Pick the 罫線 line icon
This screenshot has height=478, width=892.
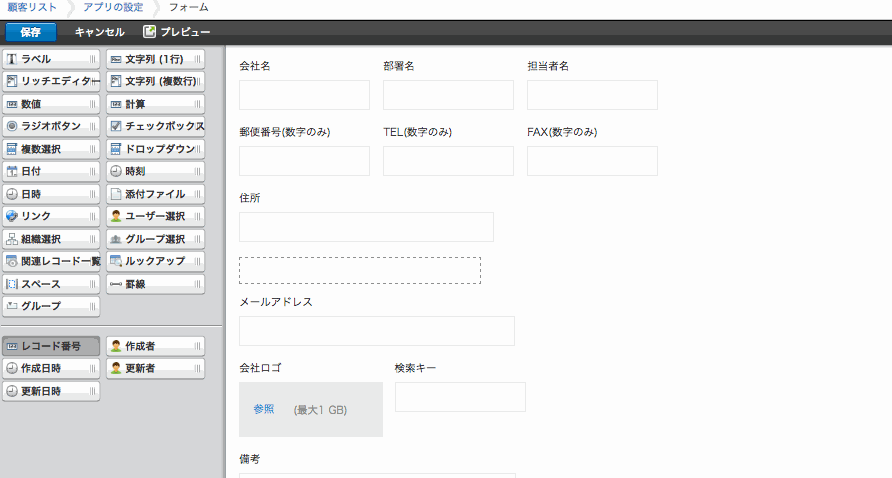click(115, 284)
